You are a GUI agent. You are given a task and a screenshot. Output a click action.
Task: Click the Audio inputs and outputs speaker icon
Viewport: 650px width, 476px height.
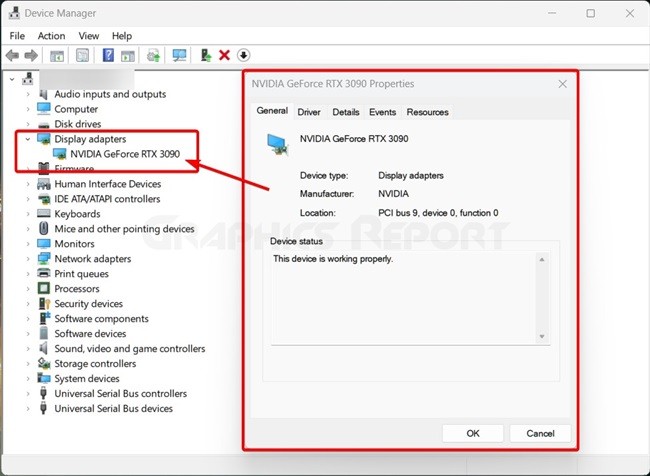(44, 94)
